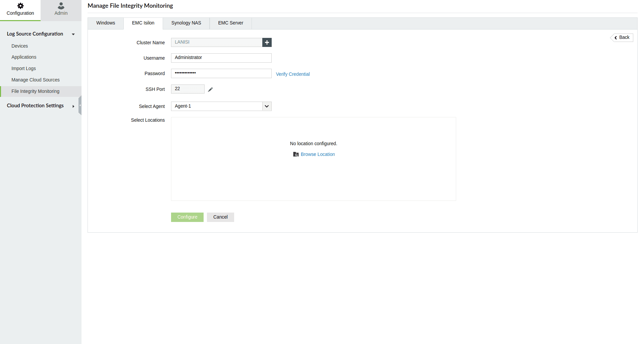Open the Configuration gear section
Viewport: 644px width, 344px height.
click(20, 9)
